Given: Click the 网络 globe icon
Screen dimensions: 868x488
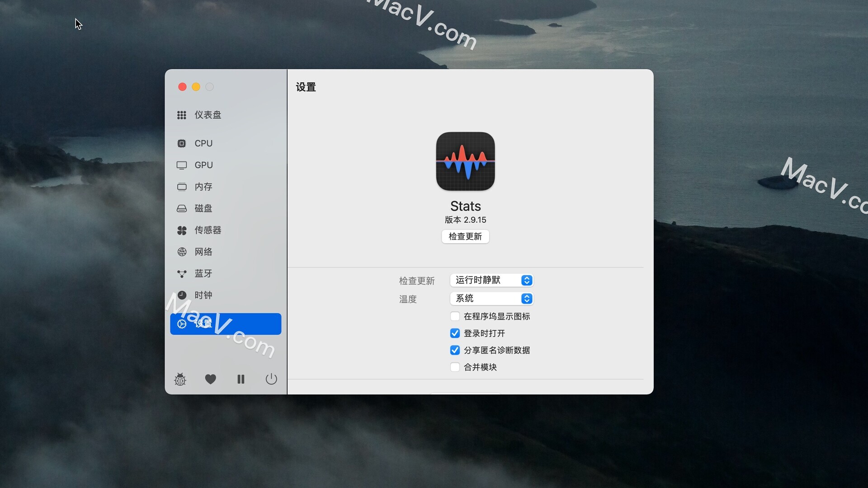Looking at the screenshot, I should (182, 252).
